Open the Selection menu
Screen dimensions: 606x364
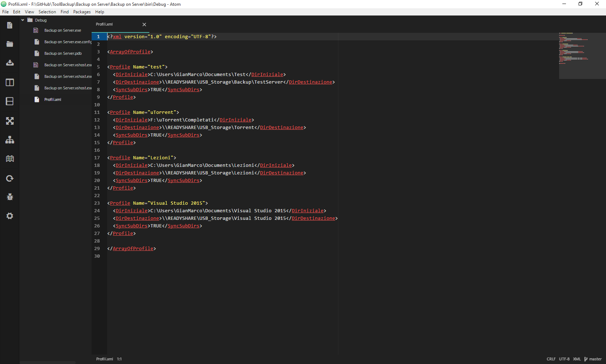47,12
